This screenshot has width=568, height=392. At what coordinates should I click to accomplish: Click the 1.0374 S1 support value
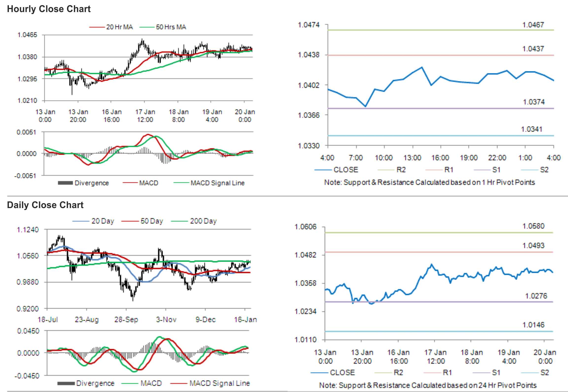[x=534, y=102]
